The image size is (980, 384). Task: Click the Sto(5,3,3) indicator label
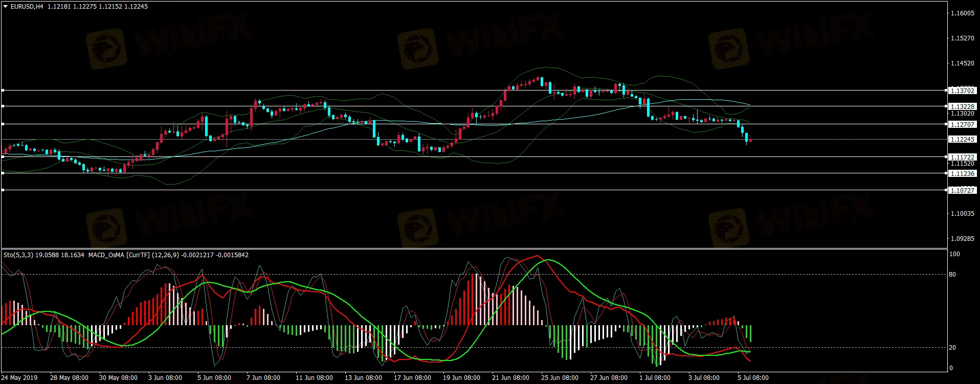click(18, 255)
